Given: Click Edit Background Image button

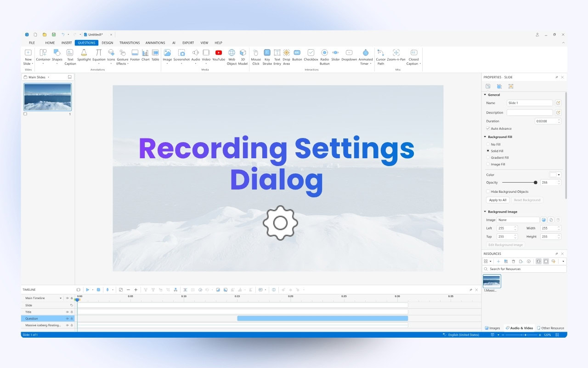Looking at the screenshot, I should 505,245.
